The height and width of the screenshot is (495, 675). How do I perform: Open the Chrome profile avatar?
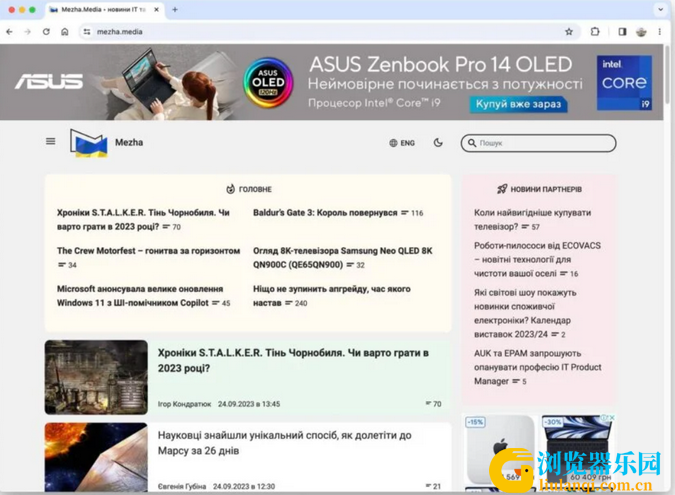pyautogui.click(x=641, y=31)
